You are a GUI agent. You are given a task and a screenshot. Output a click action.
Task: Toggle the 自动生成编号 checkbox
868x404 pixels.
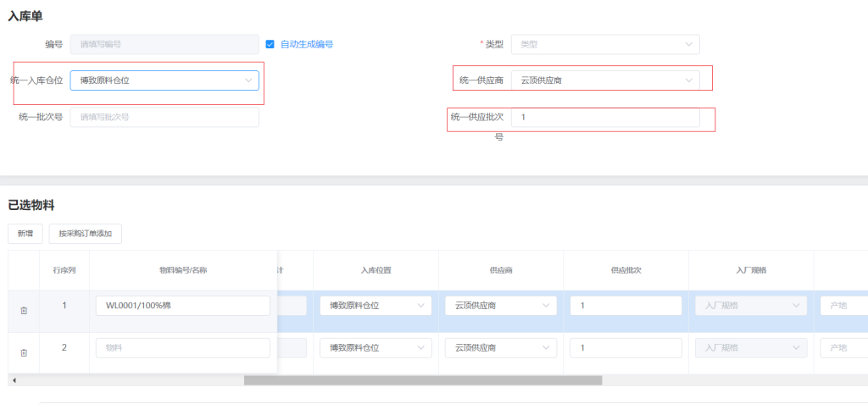point(270,44)
